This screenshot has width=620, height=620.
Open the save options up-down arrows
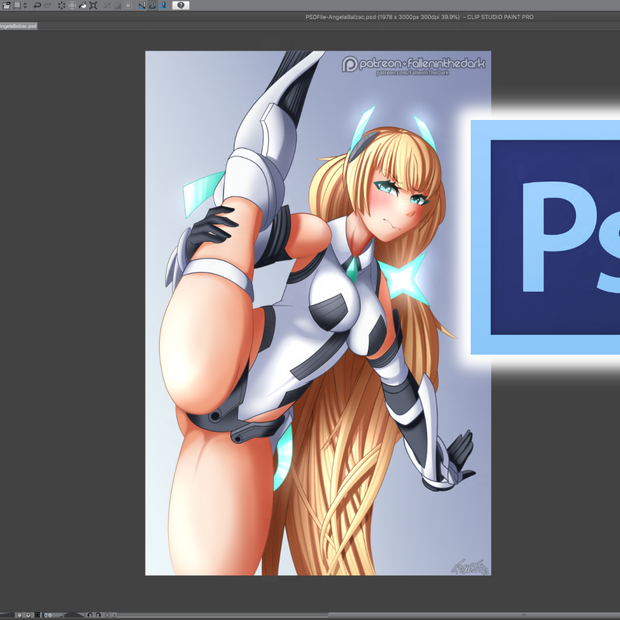[25, 6]
